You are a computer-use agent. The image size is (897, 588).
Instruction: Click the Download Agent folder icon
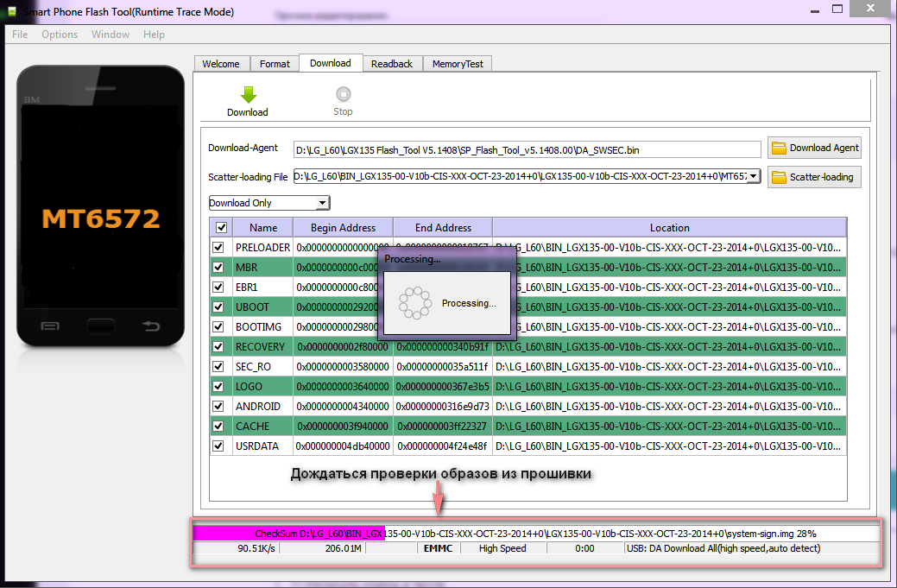pos(780,148)
